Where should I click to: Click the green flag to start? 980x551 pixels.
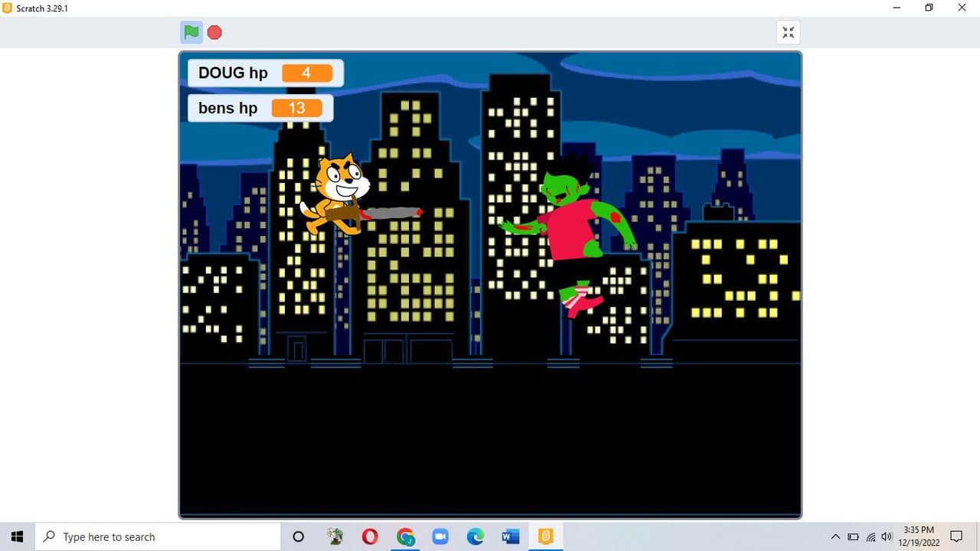(x=191, y=32)
